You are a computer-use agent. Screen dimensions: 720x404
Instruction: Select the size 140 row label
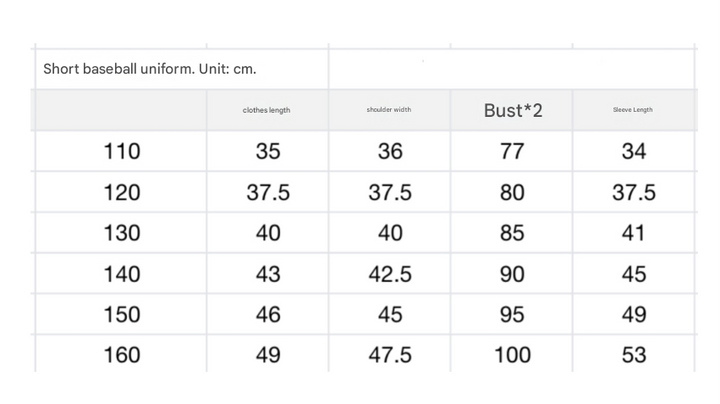122,274
